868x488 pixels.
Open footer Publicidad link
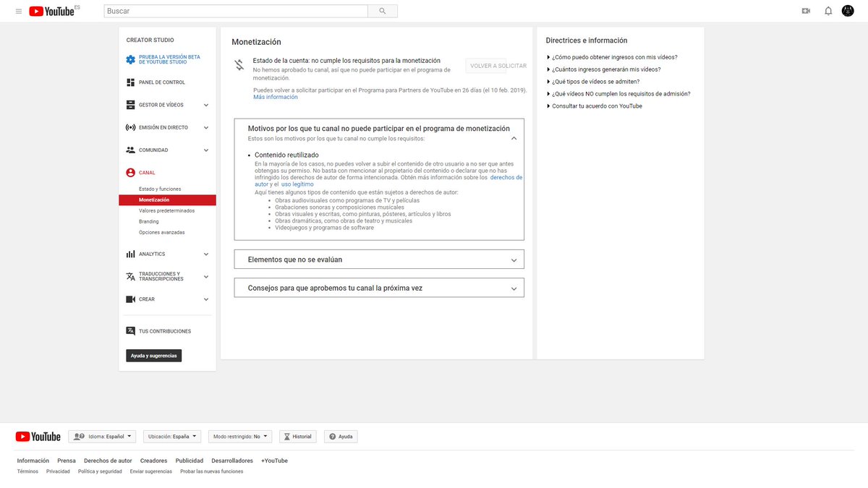click(x=190, y=461)
